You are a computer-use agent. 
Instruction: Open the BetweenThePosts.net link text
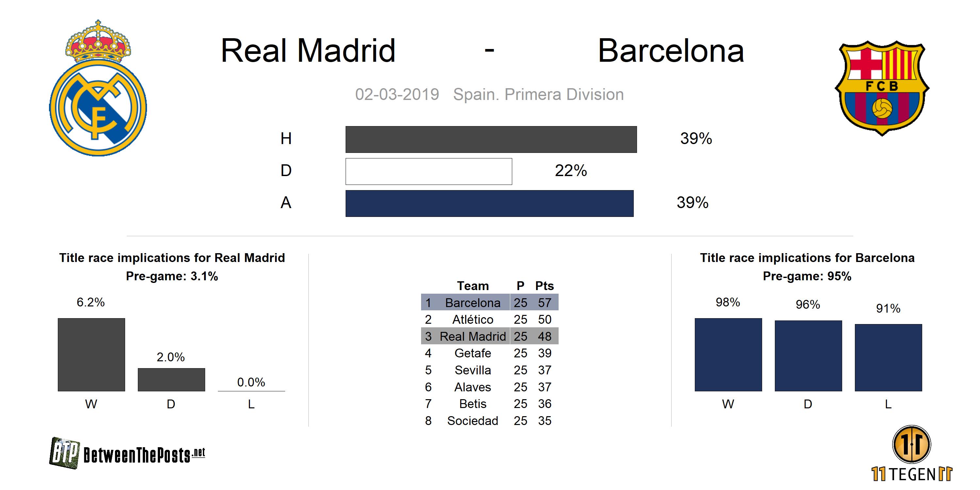[x=144, y=455]
